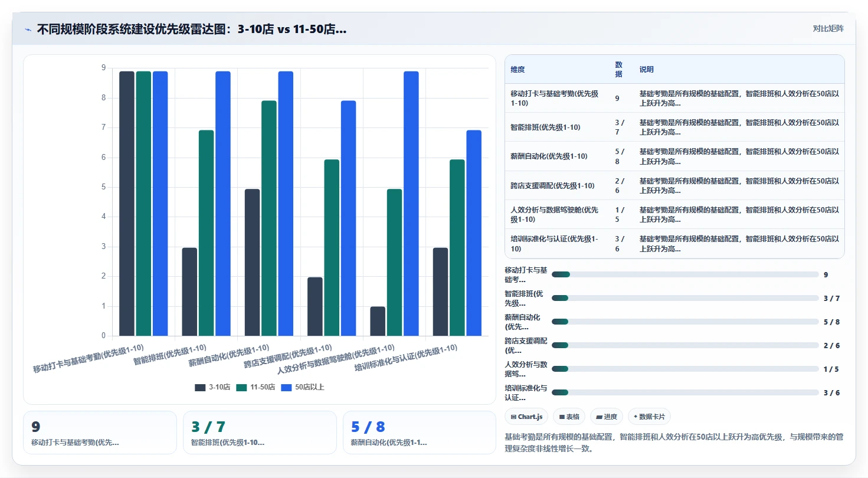Screen dimensions: 868x478
Task: Open the 3 / 7 智能排班 data card
Action: tap(260, 433)
